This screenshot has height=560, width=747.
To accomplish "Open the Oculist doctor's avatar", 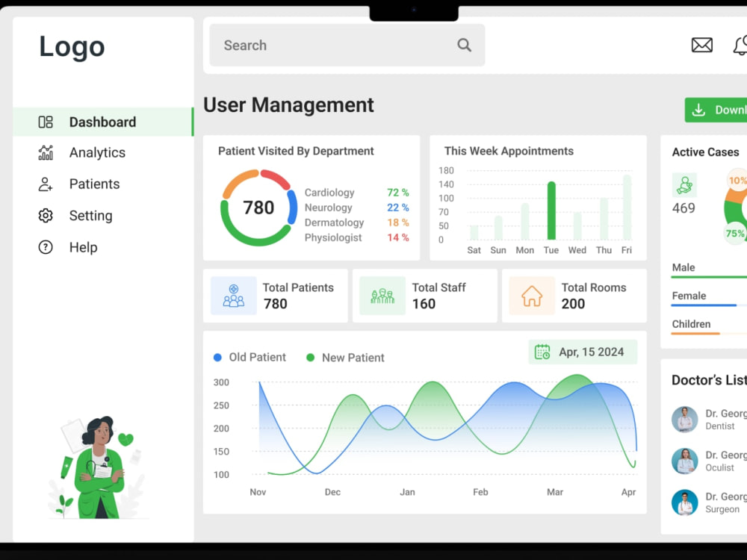I will point(684,461).
